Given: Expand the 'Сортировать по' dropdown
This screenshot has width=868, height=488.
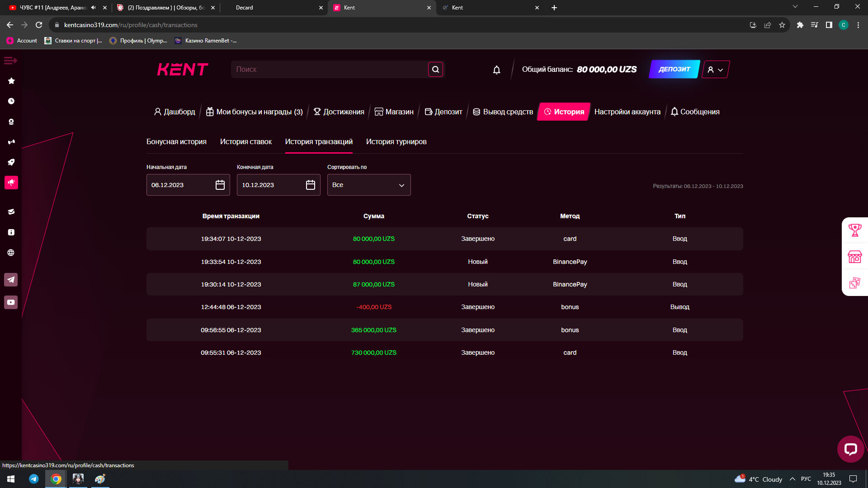Looking at the screenshot, I should pos(369,185).
